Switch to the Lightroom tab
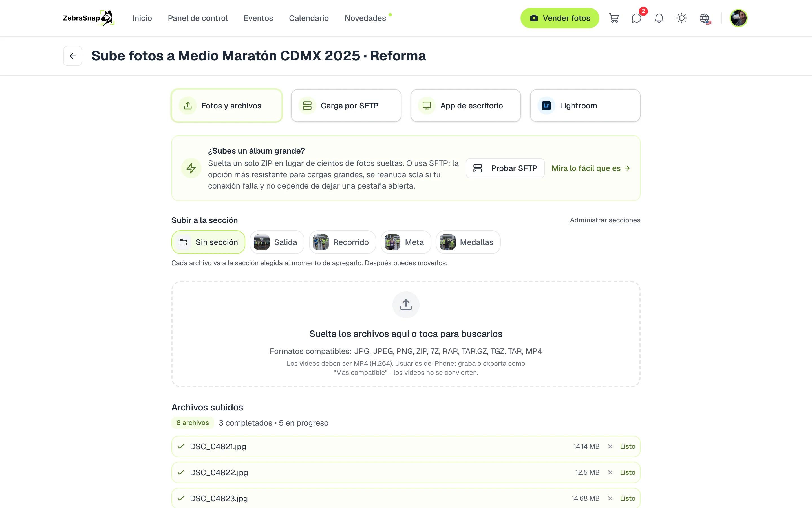Image resolution: width=812 pixels, height=508 pixels. click(585, 106)
